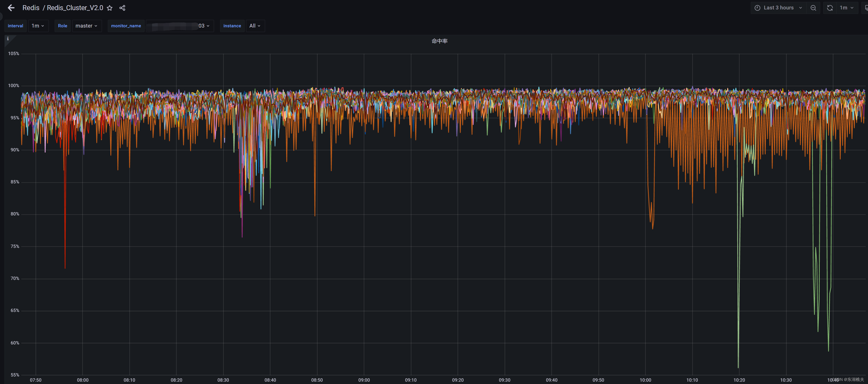Click the panel info 'i' icon

point(8,39)
